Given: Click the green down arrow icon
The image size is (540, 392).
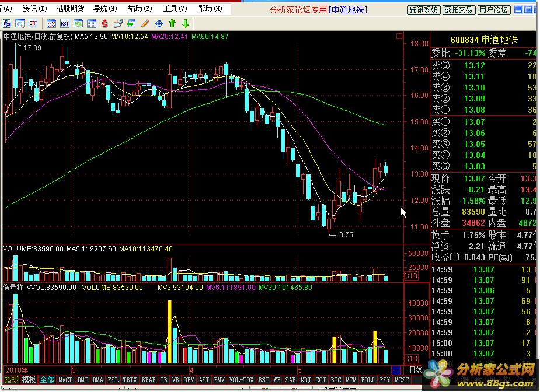Looking at the screenshot, I should (186, 23).
